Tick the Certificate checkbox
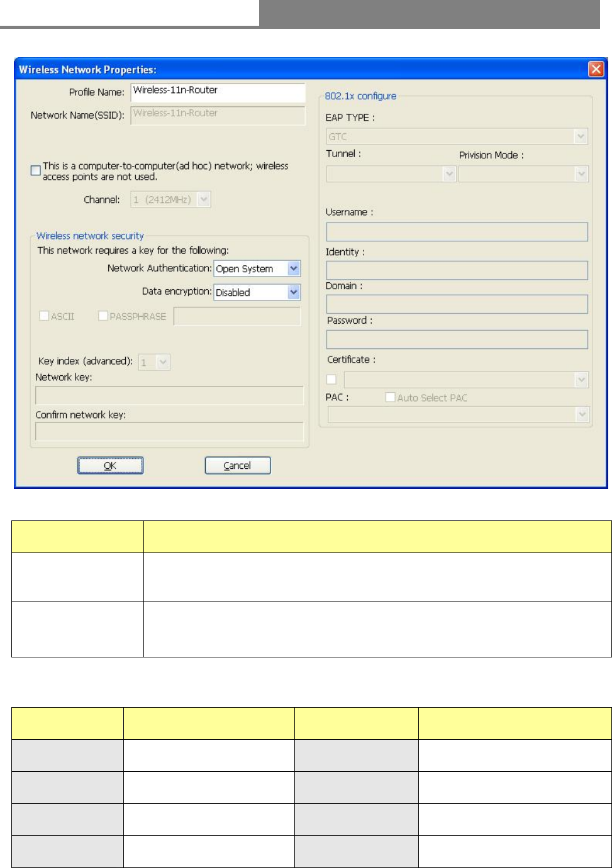Screen dimensions: 612x868 tap(331, 380)
